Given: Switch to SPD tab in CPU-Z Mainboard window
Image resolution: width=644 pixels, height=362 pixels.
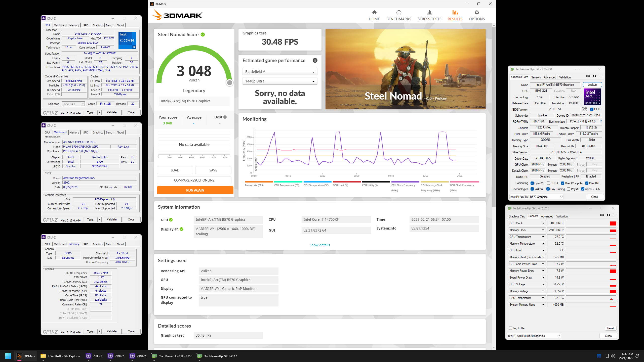Looking at the screenshot, I should (86, 132).
